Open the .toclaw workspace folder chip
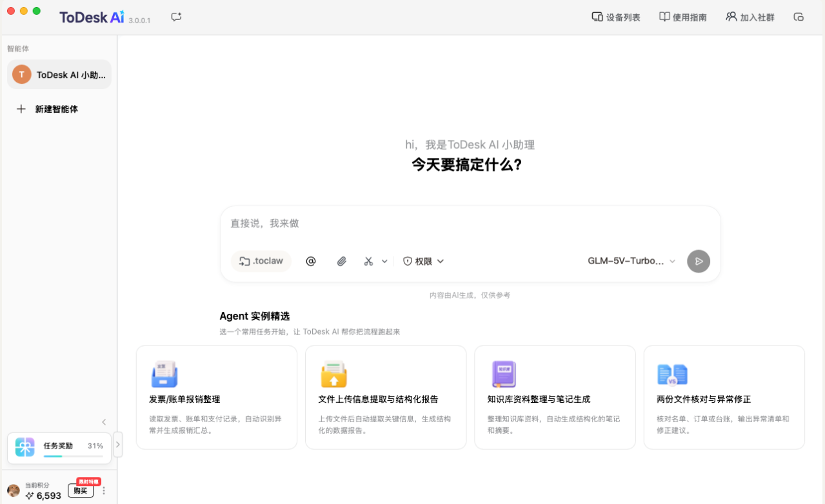825x504 pixels. point(261,261)
